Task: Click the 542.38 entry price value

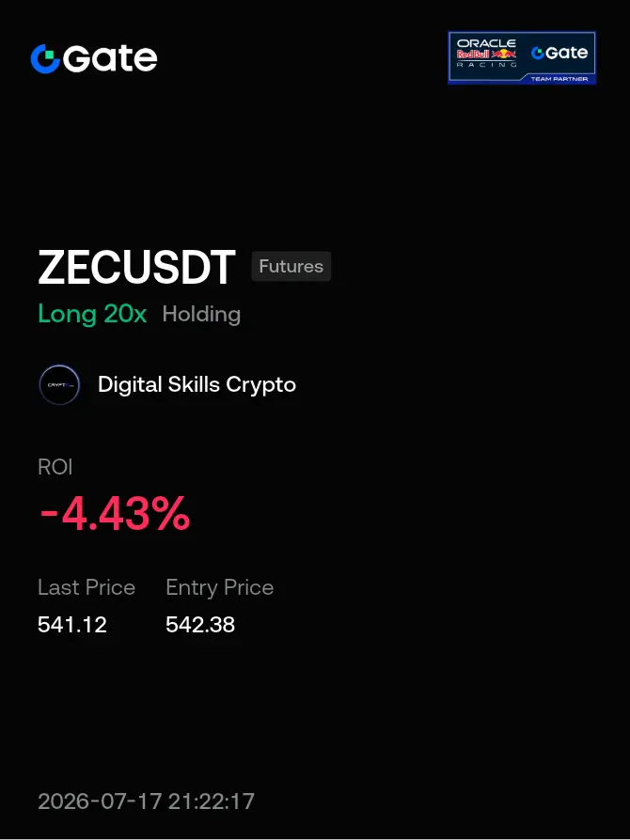Action: (x=200, y=625)
